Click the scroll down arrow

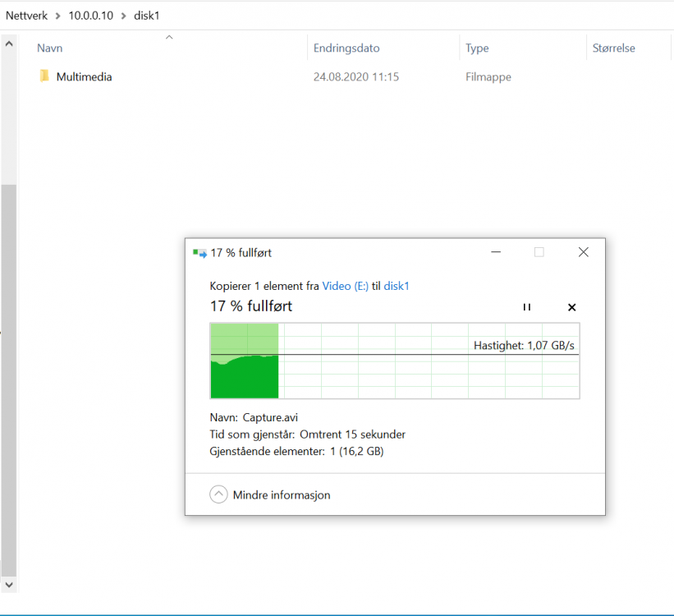pos(9,585)
